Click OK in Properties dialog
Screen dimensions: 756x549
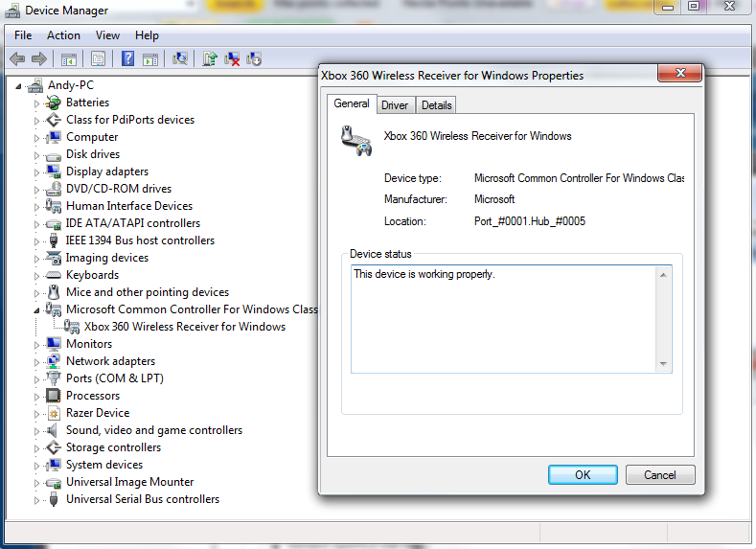click(x=583, y=475)
